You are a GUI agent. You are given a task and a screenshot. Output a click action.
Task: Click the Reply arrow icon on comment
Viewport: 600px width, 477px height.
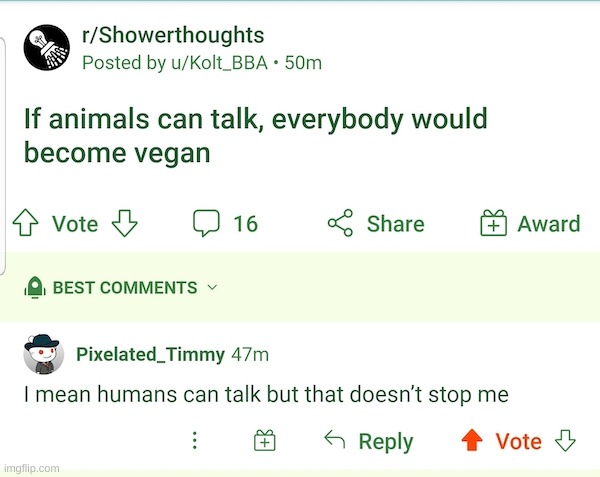point(335,441)
